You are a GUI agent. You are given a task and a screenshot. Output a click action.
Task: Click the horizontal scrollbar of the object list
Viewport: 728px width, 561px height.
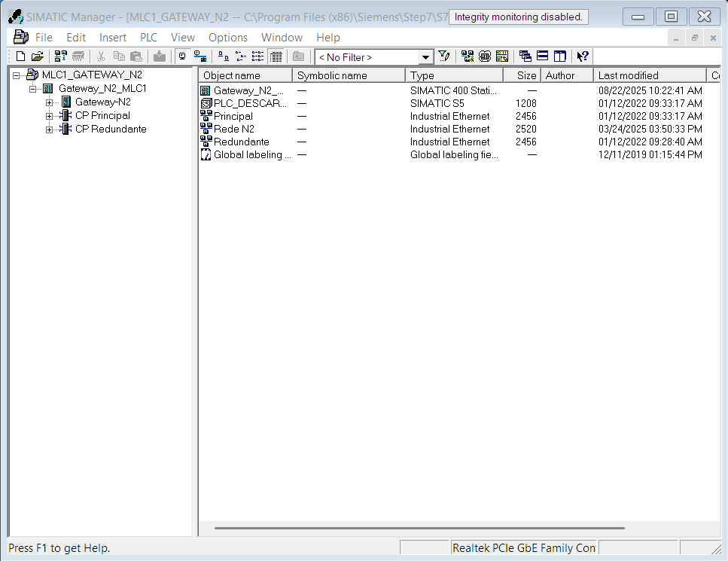point(419,528)
